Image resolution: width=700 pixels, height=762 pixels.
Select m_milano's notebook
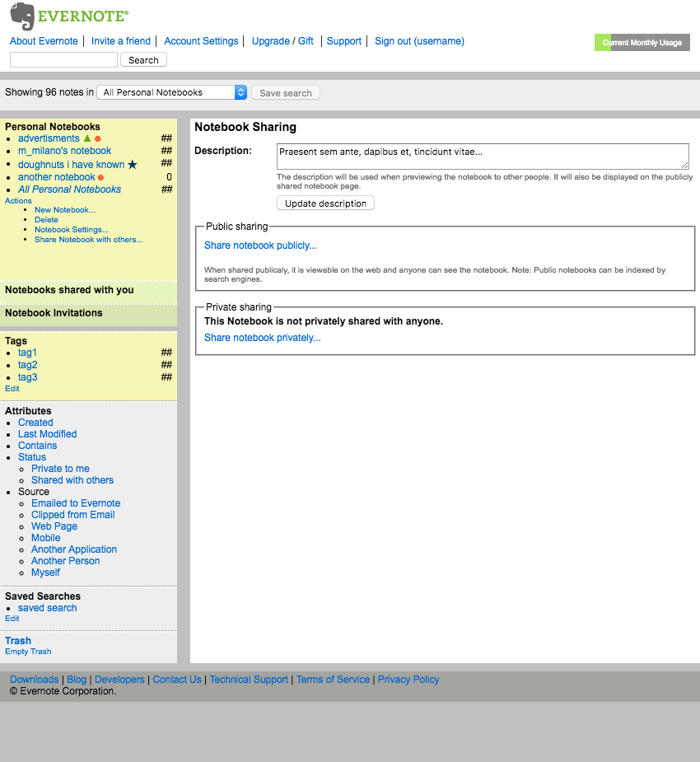[x=64, y=151]
